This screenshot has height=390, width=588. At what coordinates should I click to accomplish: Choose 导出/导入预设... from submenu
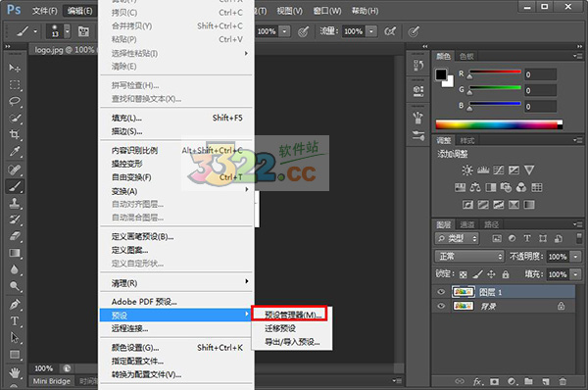pyautogui.click(x=292, y=342)
